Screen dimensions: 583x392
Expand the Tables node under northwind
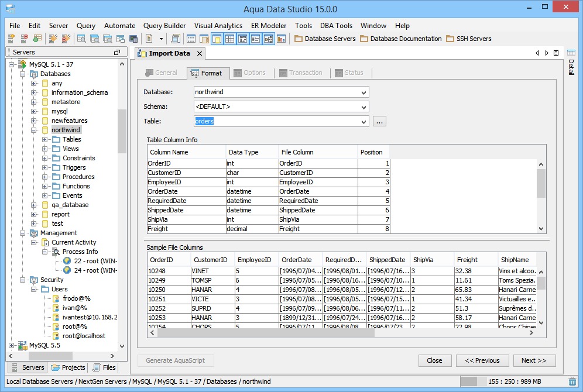(x=45, y=139)
